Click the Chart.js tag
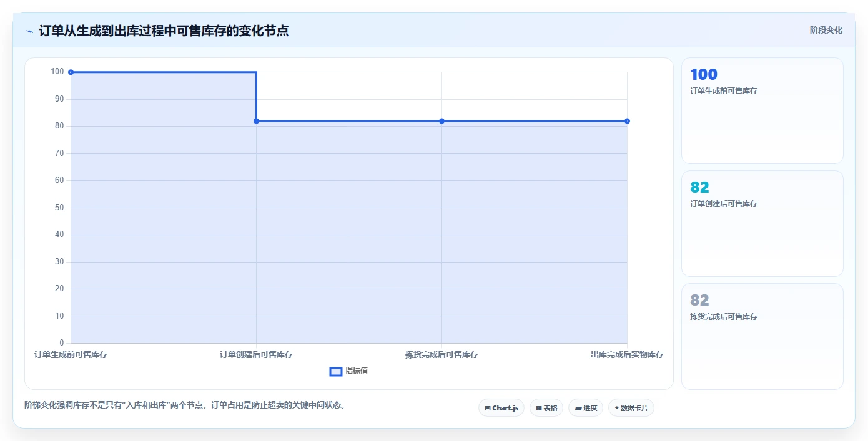The width and height of the screenshot is (868, 441). pos(501,408)
